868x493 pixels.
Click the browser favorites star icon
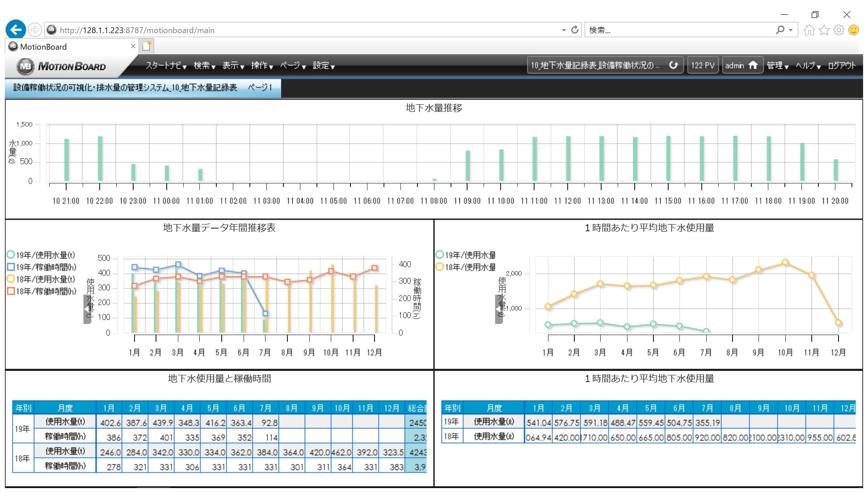pyautogui.click(x=824, y=30)
